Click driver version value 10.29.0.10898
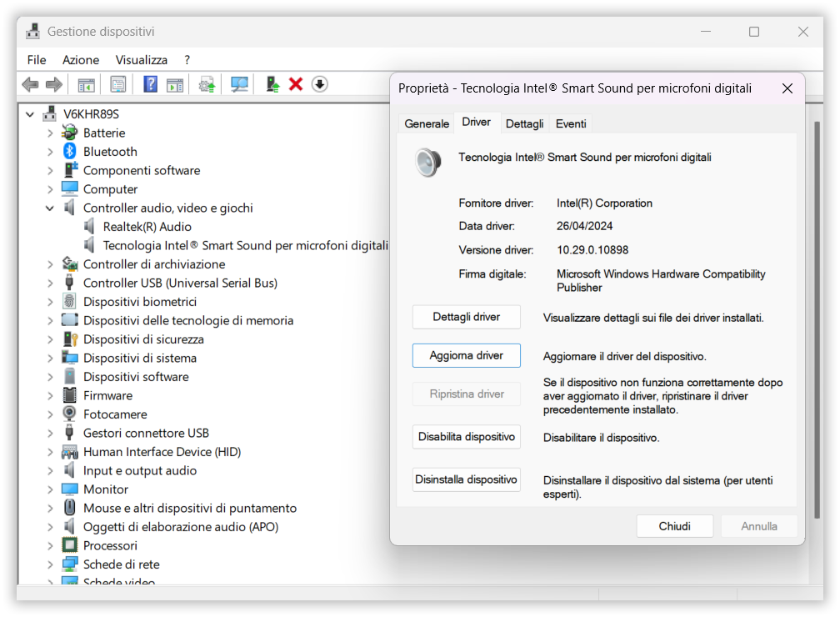840x617 pixels. (x=592, y=250)
